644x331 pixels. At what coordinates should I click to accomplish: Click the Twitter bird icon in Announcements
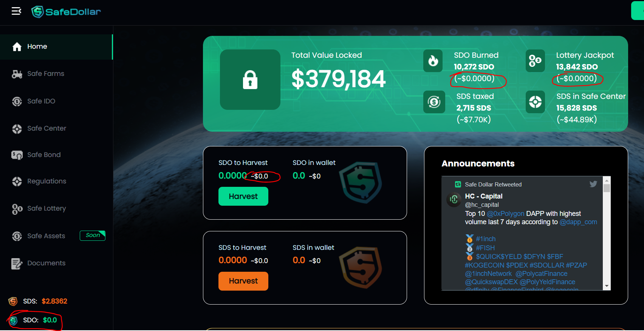(x=593, y=184)
